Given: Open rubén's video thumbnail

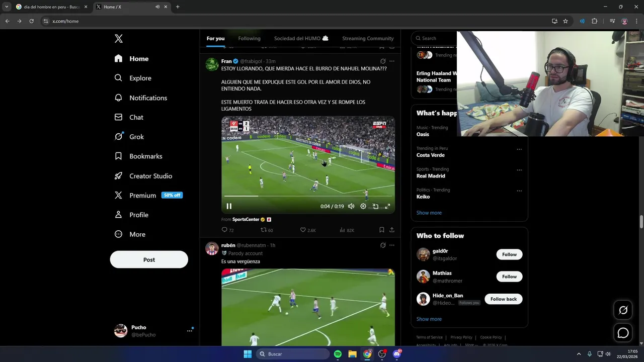Looking at the screenshot, I should tap(308, 307).
